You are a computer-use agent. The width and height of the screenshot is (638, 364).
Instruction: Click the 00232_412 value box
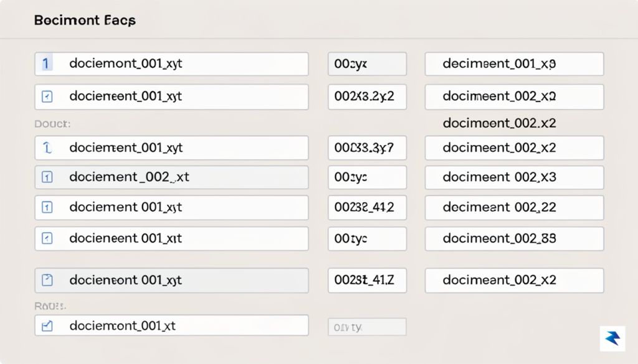click(367, 208)
